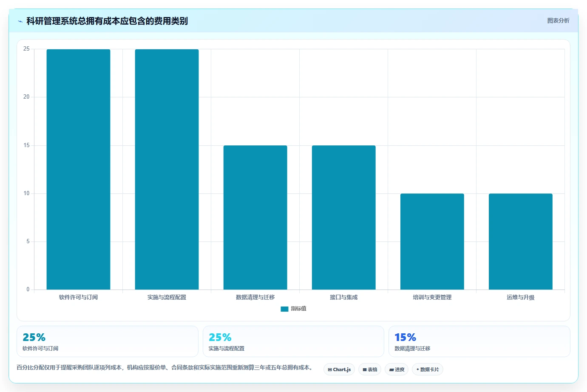Select the 培训与变更管理 bar in the chart
Screen dimensions: 587x392
tap(432, 241)
